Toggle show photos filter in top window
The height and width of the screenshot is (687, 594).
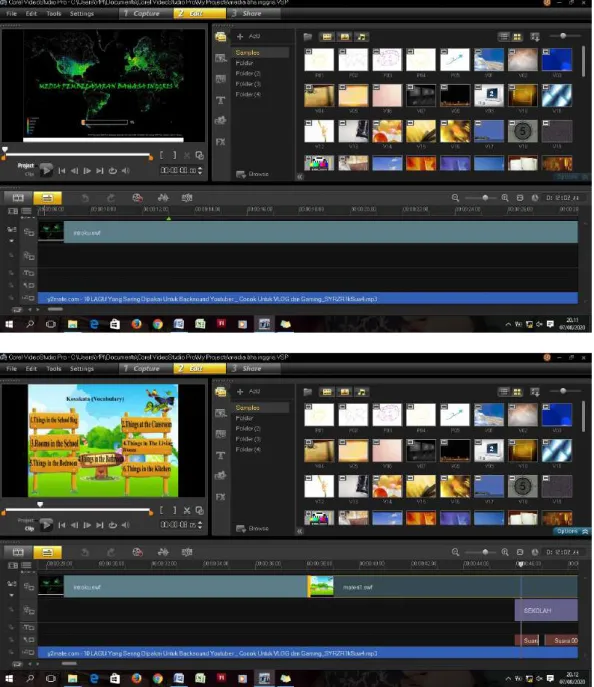(345, 37)
